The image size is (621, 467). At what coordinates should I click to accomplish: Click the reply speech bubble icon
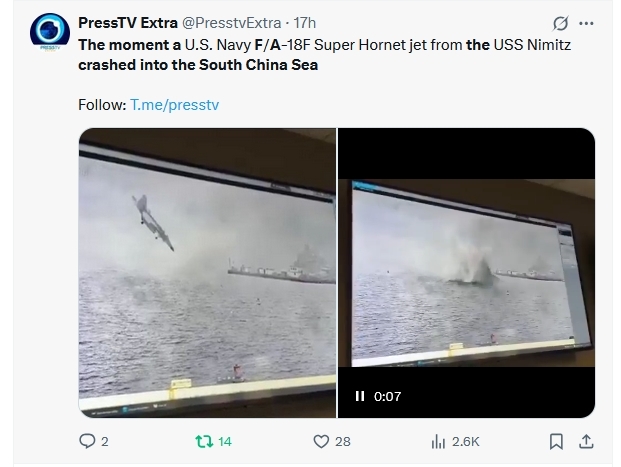(87, 441)
